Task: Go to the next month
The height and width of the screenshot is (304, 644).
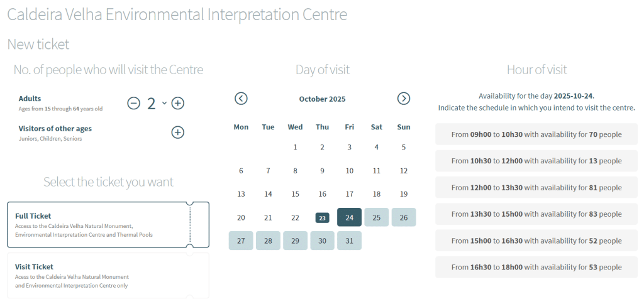Action: click(x=404, y=99)
